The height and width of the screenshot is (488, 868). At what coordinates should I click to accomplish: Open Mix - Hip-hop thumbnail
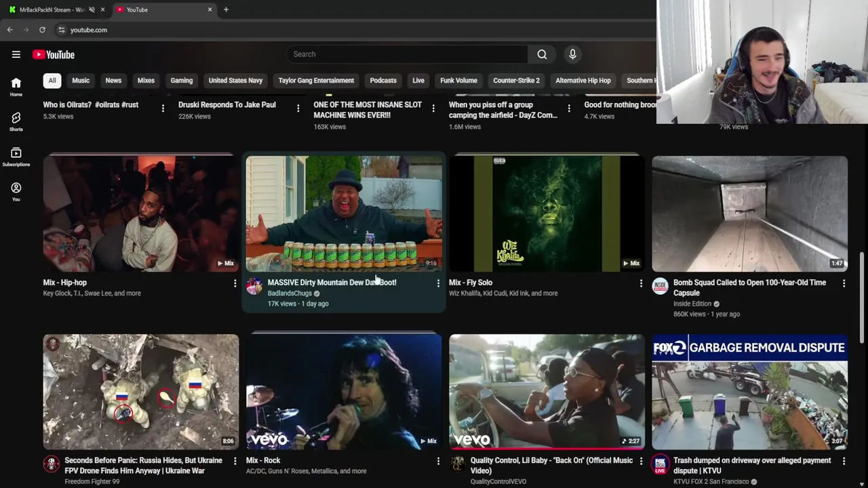141,214
